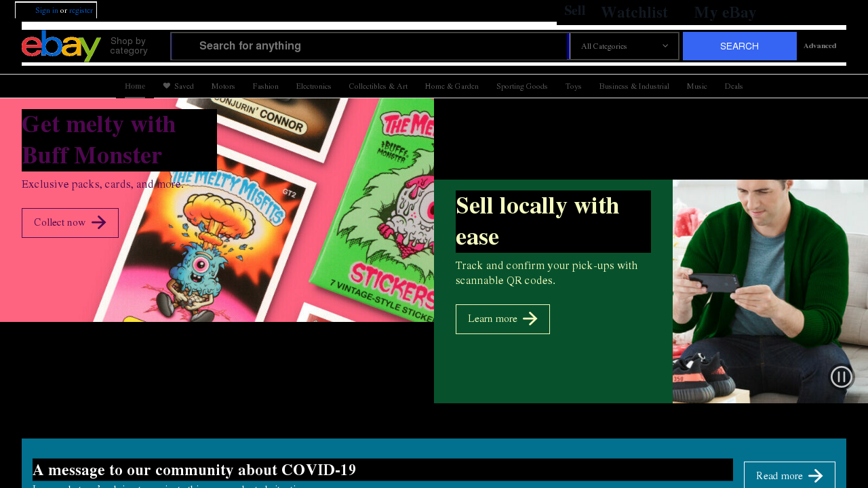This screenshot has width=868, height=488.
Task: Click the Saved text in navigation bar
Action: pos(184,86)
